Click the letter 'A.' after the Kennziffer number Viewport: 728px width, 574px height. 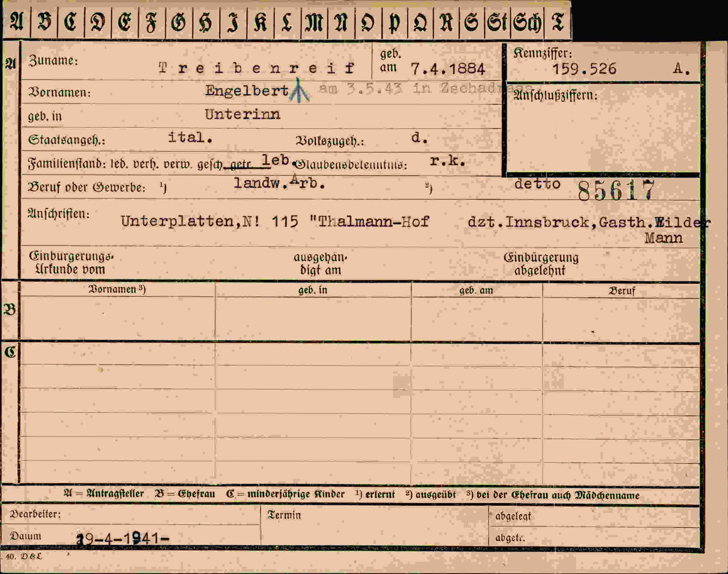pyautogui.click(x=681, y=69)
